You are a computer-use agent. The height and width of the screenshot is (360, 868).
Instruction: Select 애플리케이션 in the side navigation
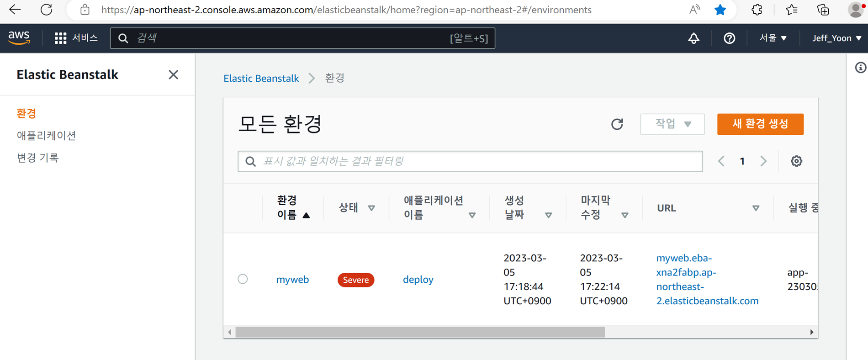coord(46,135)
